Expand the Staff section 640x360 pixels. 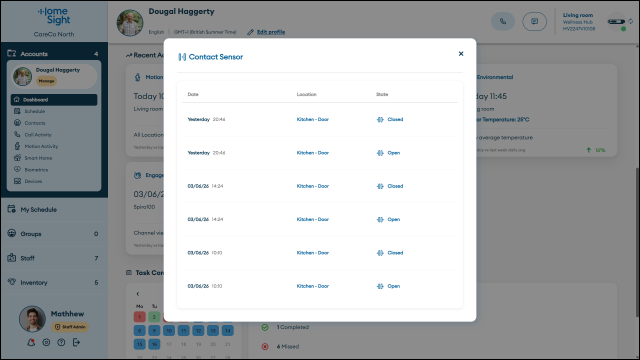click(x=54, y=258)
